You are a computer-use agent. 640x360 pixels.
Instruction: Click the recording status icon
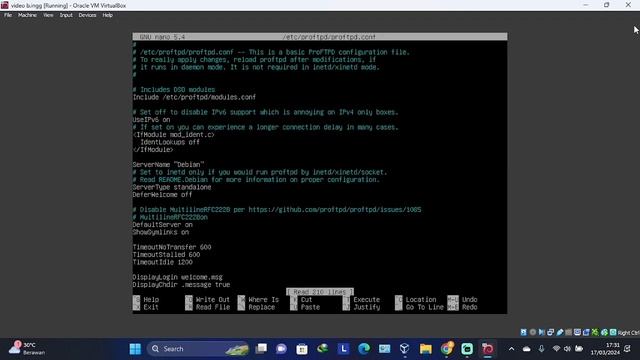[x=586, y=332]
